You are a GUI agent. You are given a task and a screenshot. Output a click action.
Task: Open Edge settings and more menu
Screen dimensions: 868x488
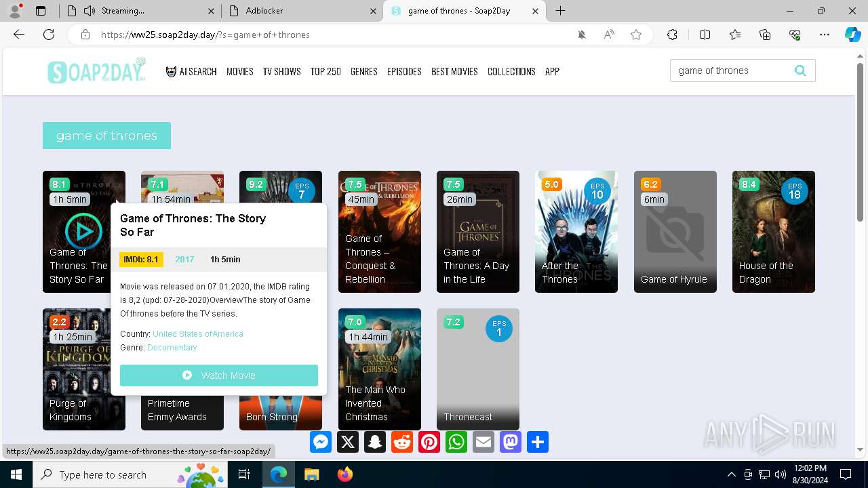[825, 35]
